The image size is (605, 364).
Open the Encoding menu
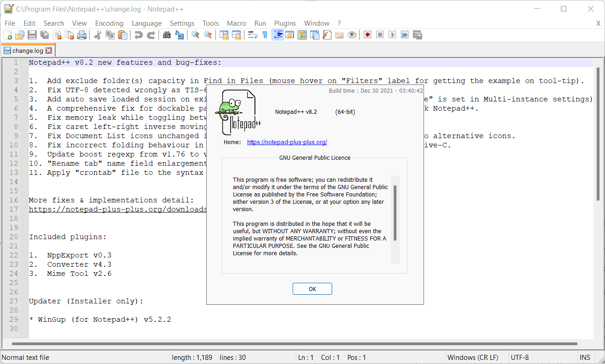109,23
